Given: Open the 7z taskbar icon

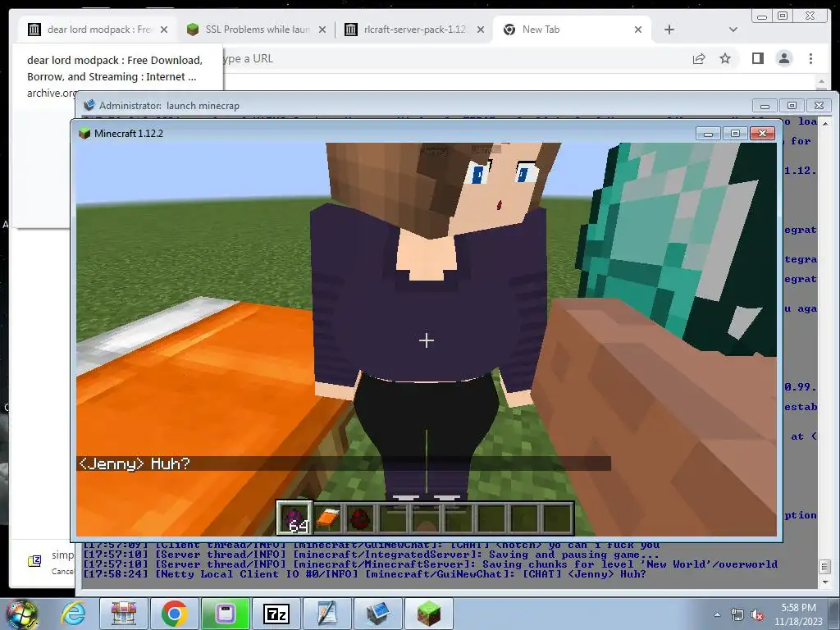Looking at the screenshot, I should point(276,614).
